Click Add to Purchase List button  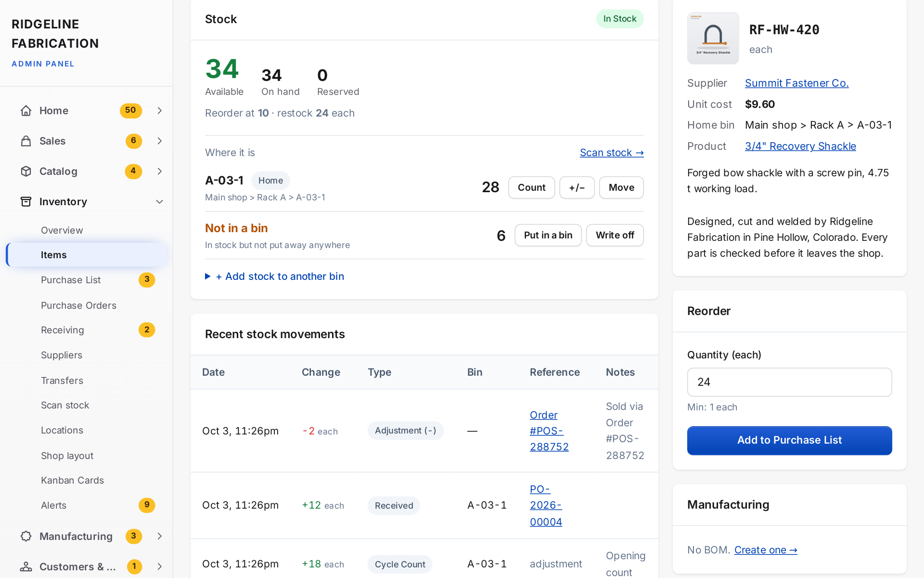tap(789, 440)
